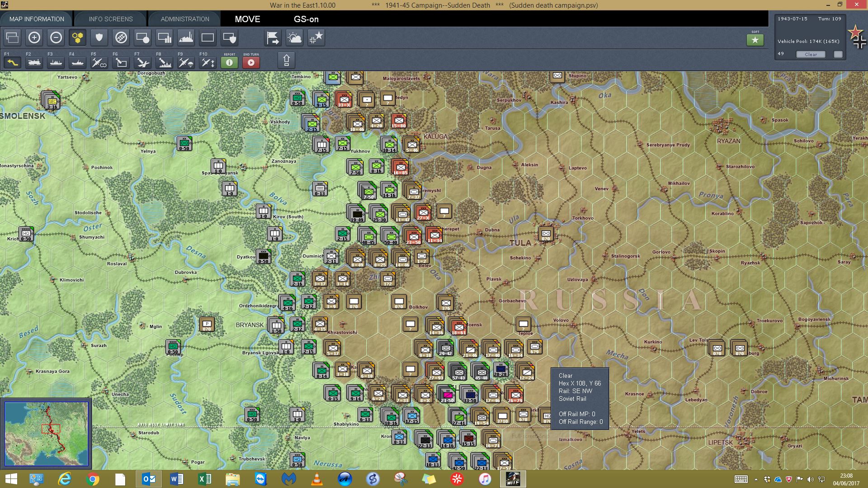The image size is (868, 488).
Task: Click the zoom in map button
Action: click(34, 38)
